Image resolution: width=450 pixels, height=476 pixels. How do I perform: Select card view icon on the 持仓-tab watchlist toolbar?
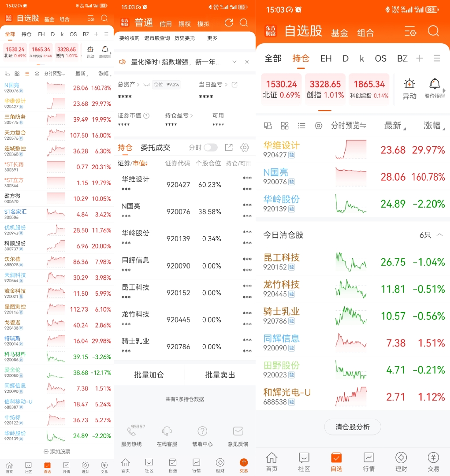coord(268,125)
